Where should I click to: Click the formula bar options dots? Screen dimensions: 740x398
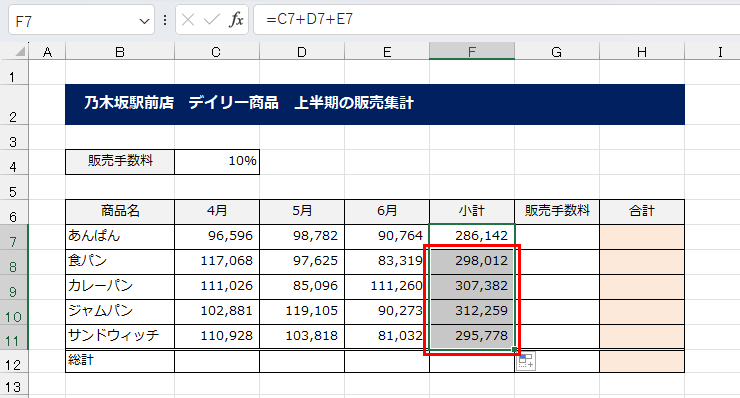(165, 20)
